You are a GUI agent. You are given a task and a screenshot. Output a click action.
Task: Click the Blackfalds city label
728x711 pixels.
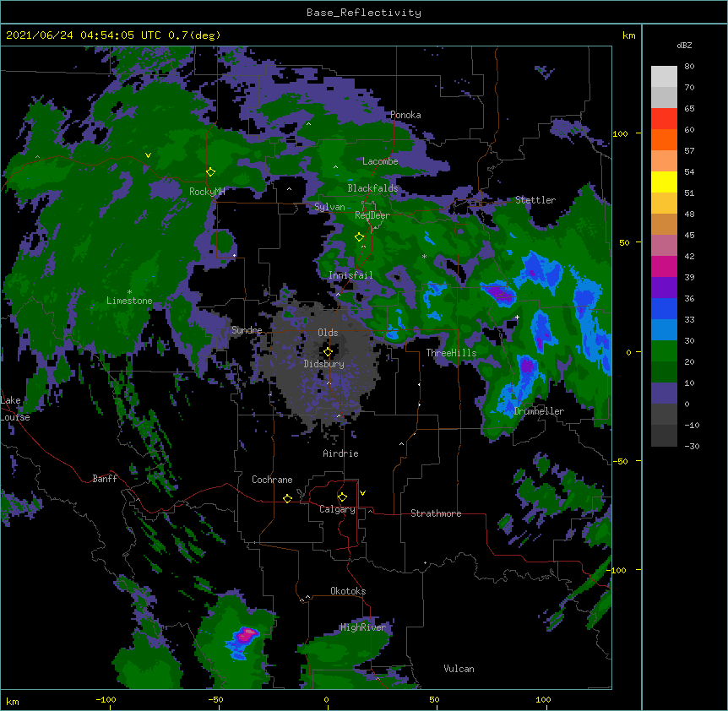tap(372, 188)
